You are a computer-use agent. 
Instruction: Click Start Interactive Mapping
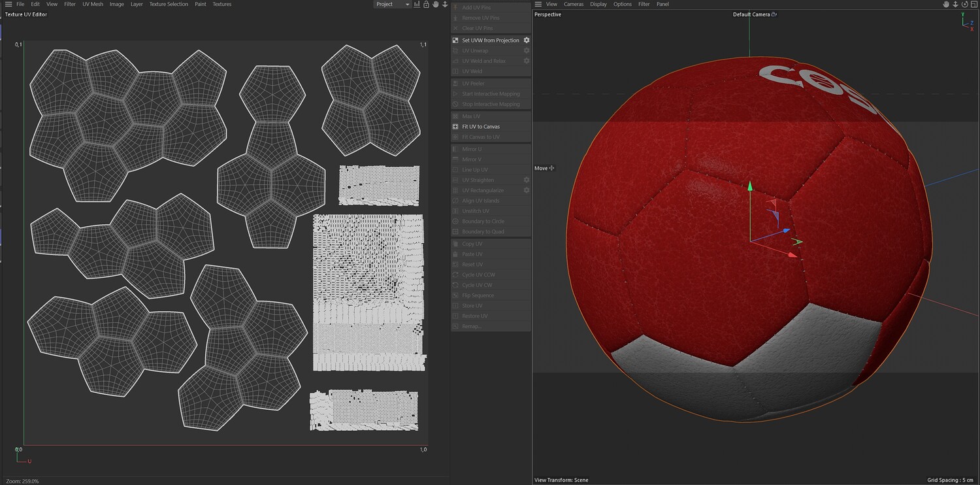tap(491, 93)
